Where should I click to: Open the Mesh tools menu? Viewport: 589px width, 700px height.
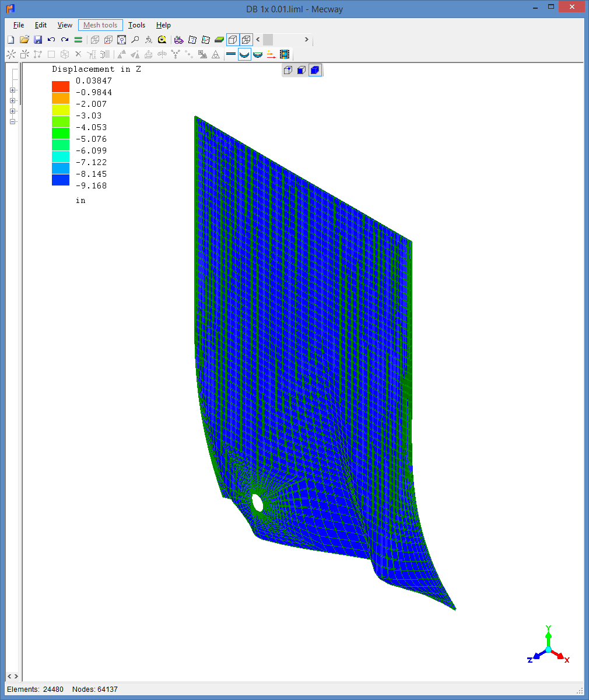pos(100,25)
